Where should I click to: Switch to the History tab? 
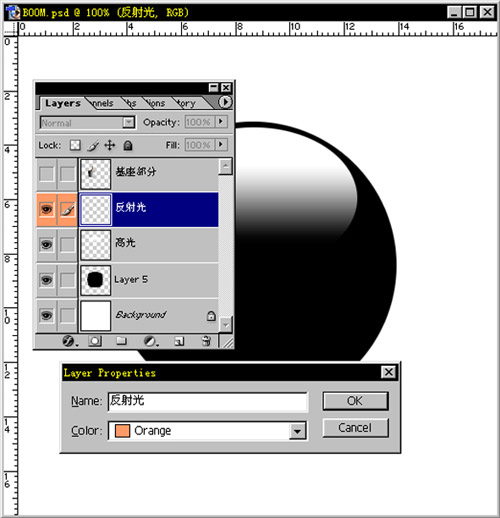pyautogui.click(x=187, y=103)
